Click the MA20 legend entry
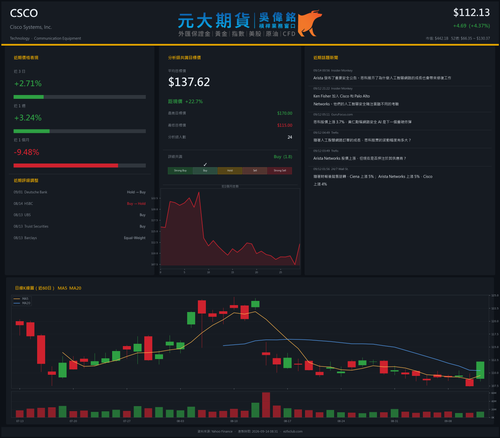 (22, 303)
